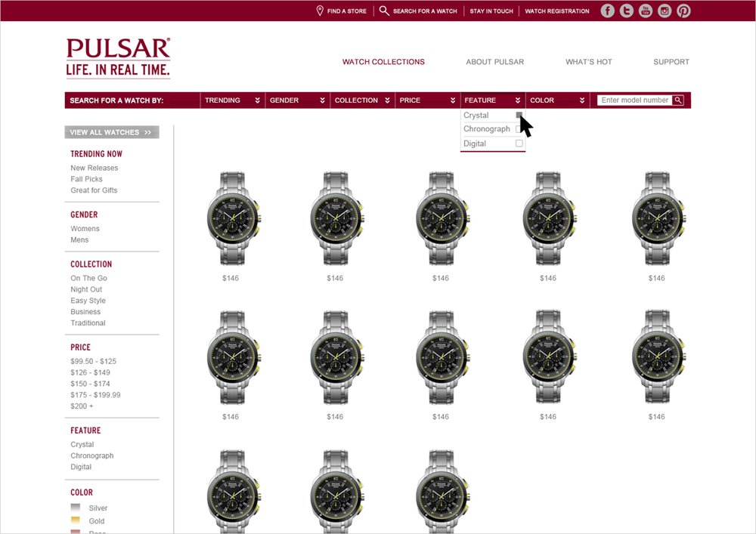Filter price $126 - $149
The image size is (756, 534).
point(90,372)
